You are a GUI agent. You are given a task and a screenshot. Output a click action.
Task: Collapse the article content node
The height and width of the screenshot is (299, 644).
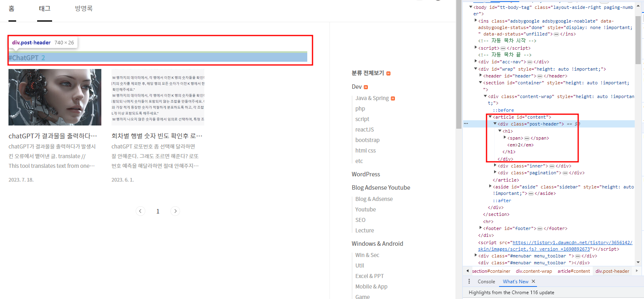point(490,117)
